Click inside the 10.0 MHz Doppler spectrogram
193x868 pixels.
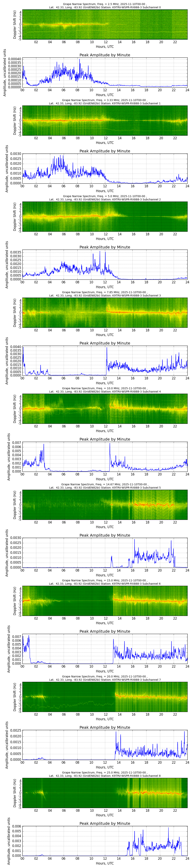click(x=105, y=409)
